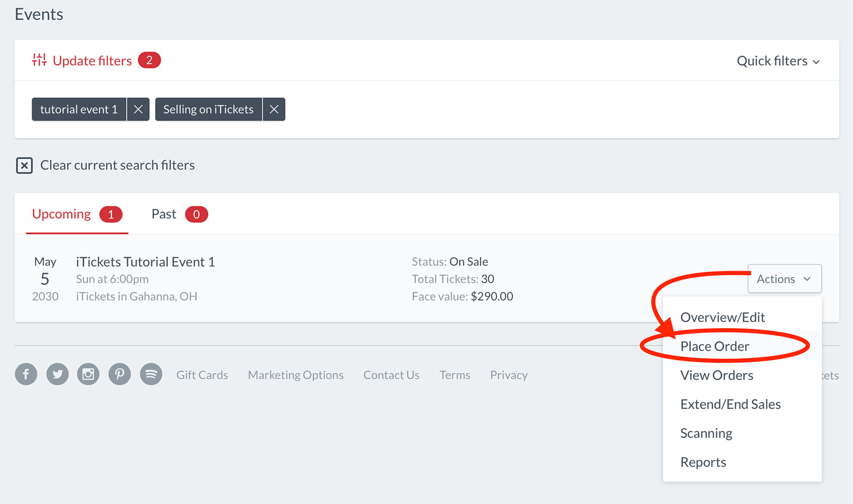Click the Selling on iTickets filter tag

click(208, 109)
